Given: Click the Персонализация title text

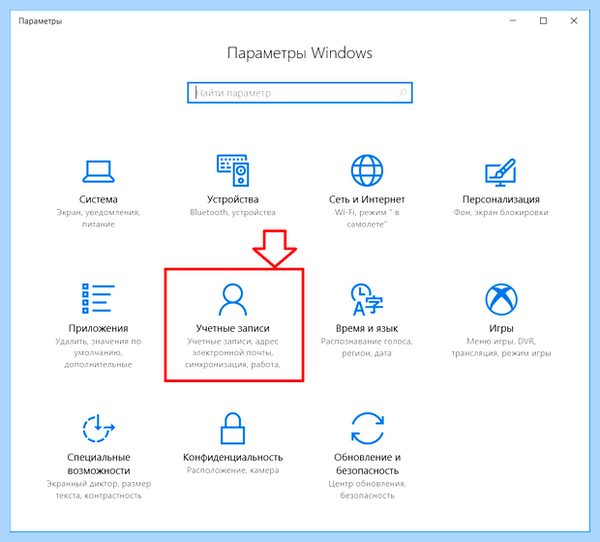Looking at the screenshot, I should pos(501,199).
